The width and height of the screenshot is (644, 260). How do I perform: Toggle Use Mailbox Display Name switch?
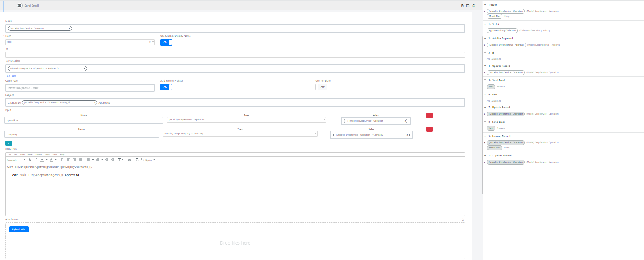(166, 42)
